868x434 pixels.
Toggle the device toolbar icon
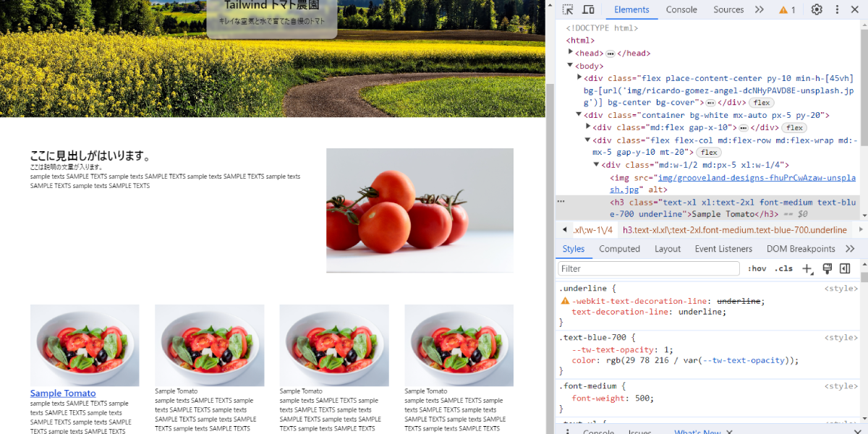coord(588,9)
